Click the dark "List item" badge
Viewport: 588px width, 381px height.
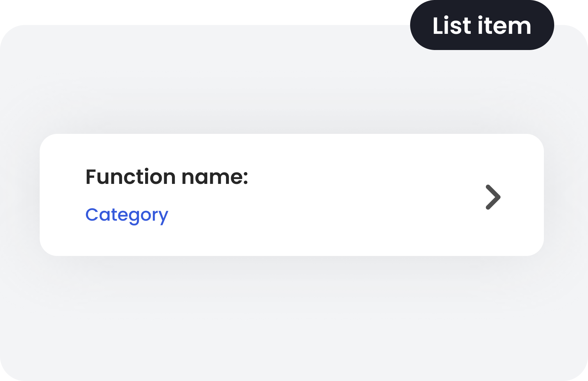482,26
